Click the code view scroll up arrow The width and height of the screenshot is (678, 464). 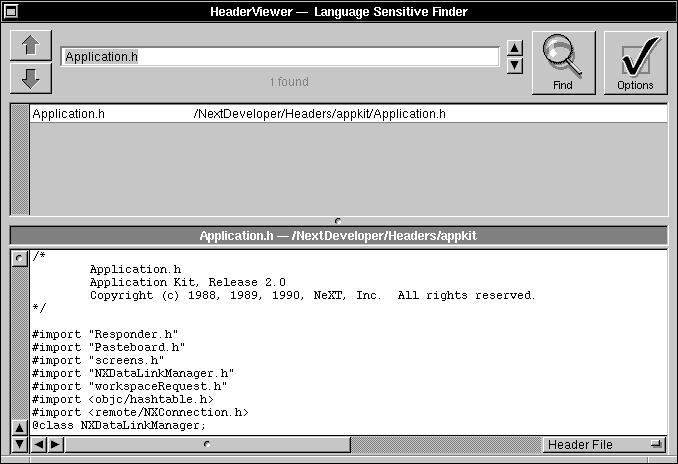[x=19, y=428]
